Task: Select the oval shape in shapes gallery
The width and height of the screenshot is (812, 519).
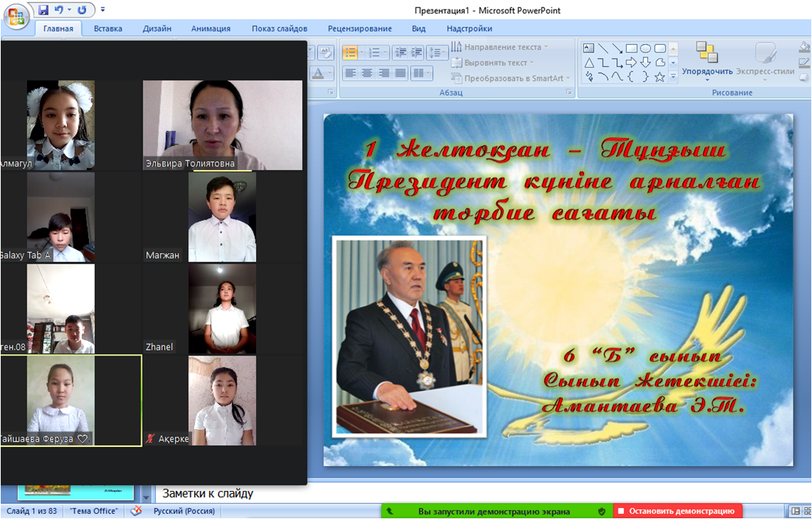Action: [x=645, y=49]
